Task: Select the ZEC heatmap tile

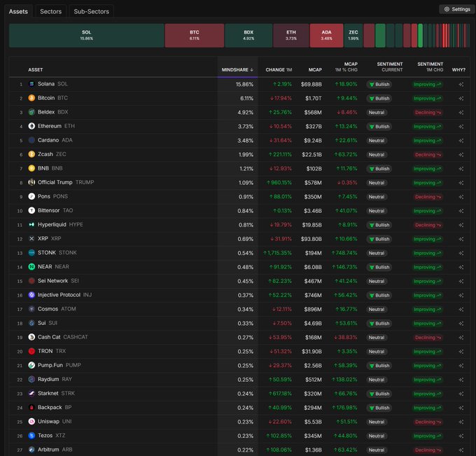Action: 353,36
